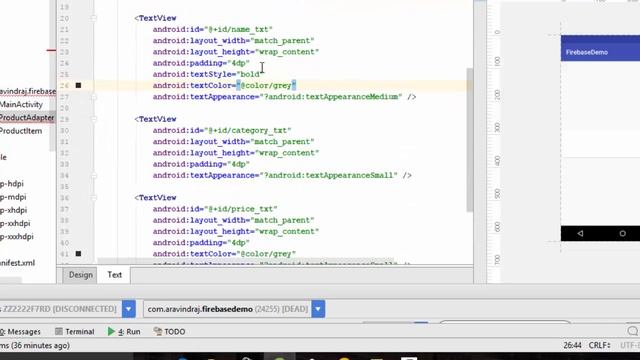Click the back button in preview navigation bar
This screenshot has height=360, width=640.
click(x=580, y=233)
